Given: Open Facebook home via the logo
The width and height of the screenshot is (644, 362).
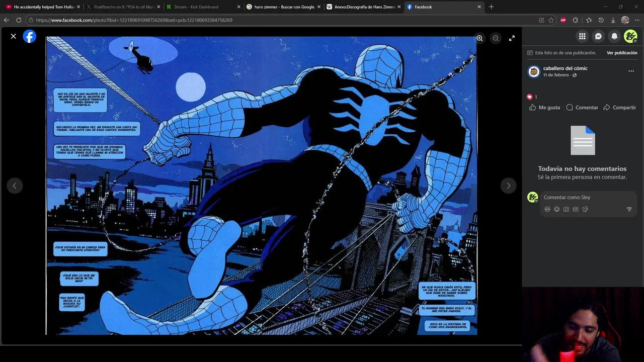Looking at the screenshot, I should click(x=30, y=36).
